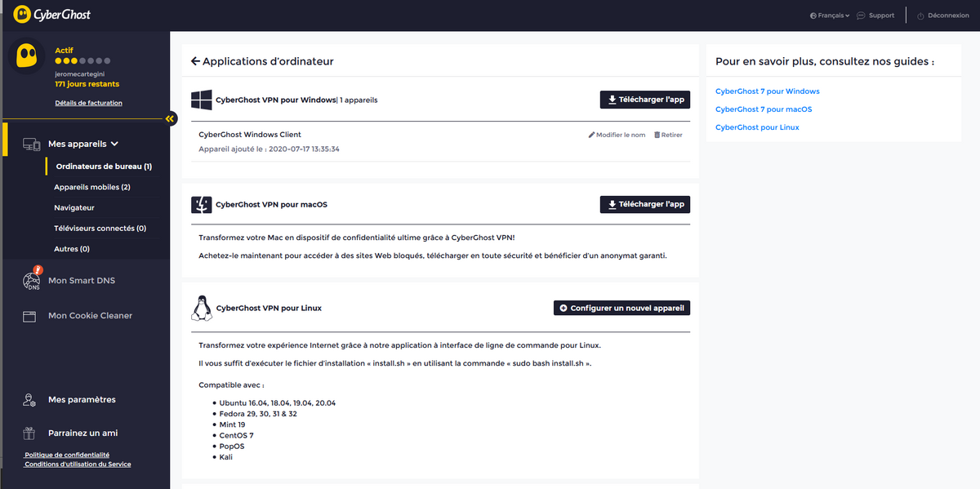This screenshot has width=980, height=489.
Task: Download the Windows app via Télécharger l'app
Action: (645, 100)
